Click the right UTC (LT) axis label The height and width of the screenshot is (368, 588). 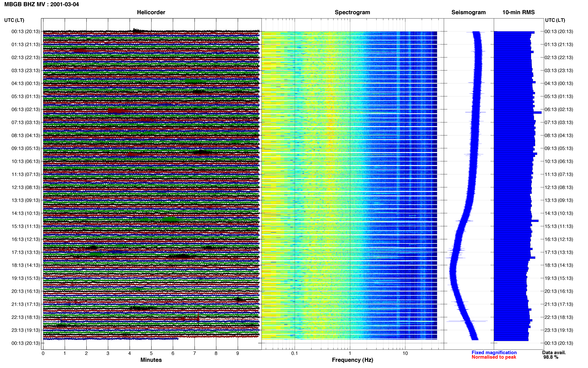(x=555, y=20)
